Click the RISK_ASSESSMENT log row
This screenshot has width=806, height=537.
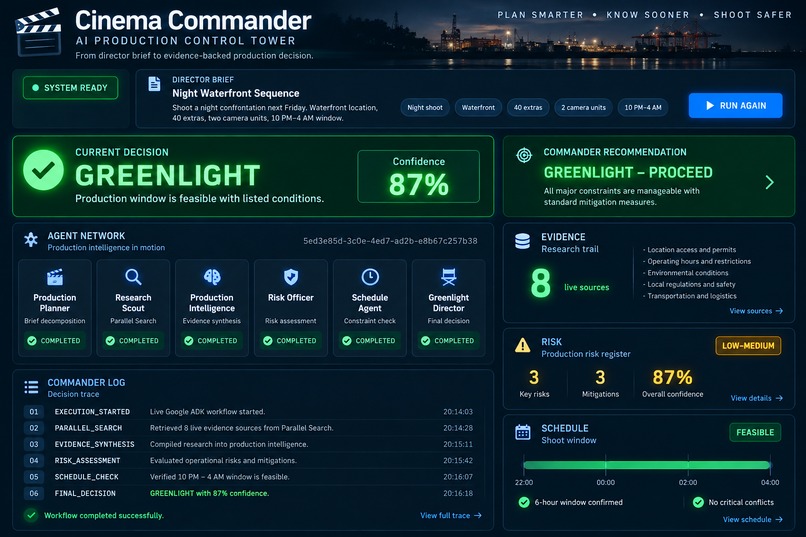(x=248, y=460)
